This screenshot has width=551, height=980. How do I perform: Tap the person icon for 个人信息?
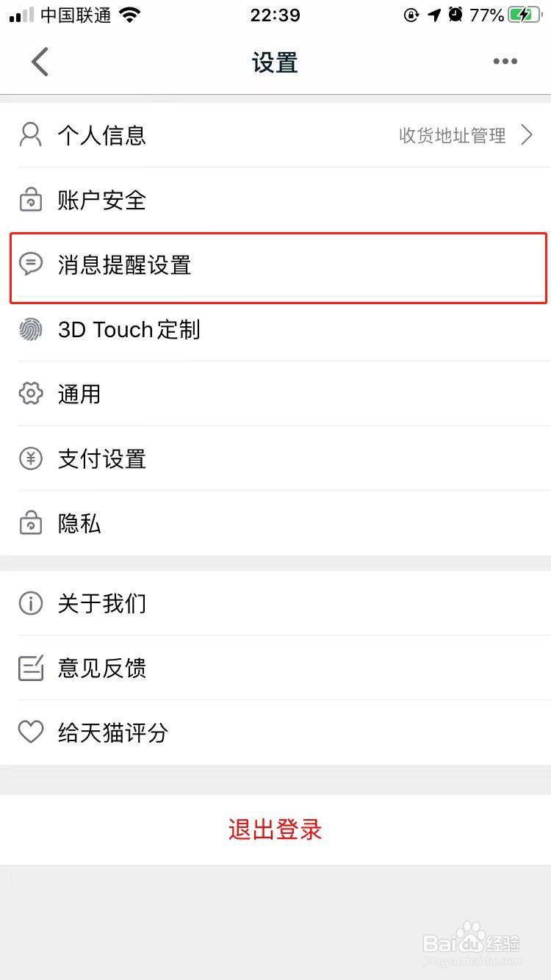pos(30,135)
